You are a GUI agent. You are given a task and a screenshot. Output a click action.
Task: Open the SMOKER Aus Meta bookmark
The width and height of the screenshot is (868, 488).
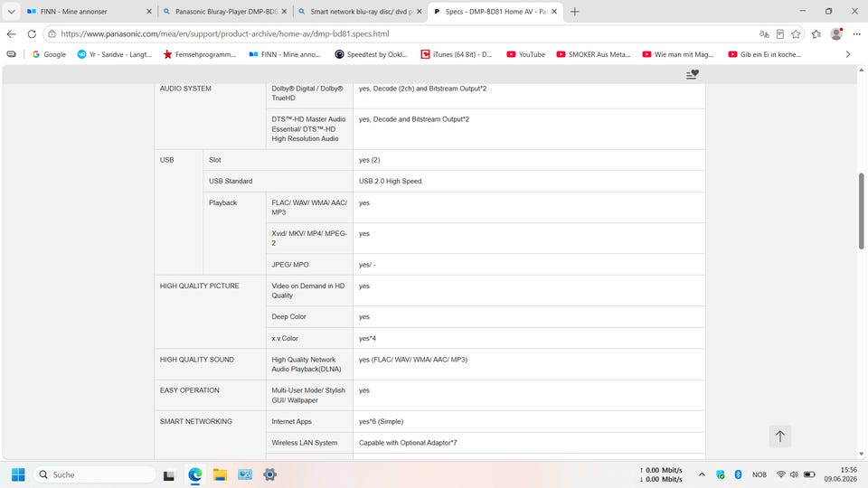(x=593, y=54)
